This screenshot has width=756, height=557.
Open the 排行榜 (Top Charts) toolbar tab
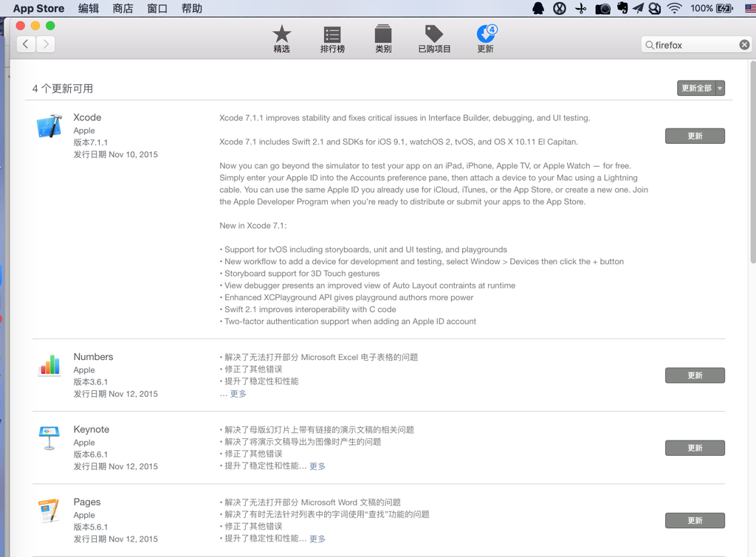pyautogui.click(x=332, y=39)
